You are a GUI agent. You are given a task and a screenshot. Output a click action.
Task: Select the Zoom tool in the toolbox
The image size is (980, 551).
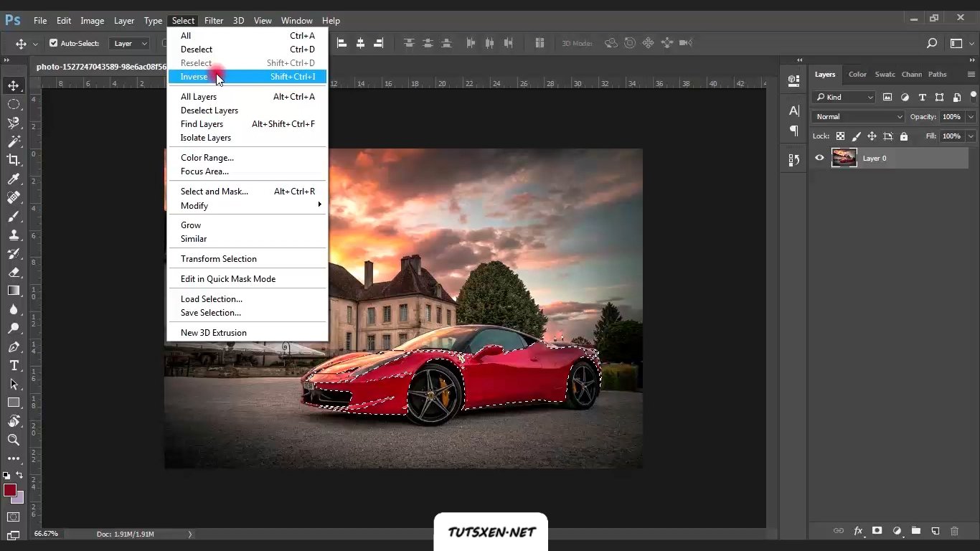coord(14,440)
